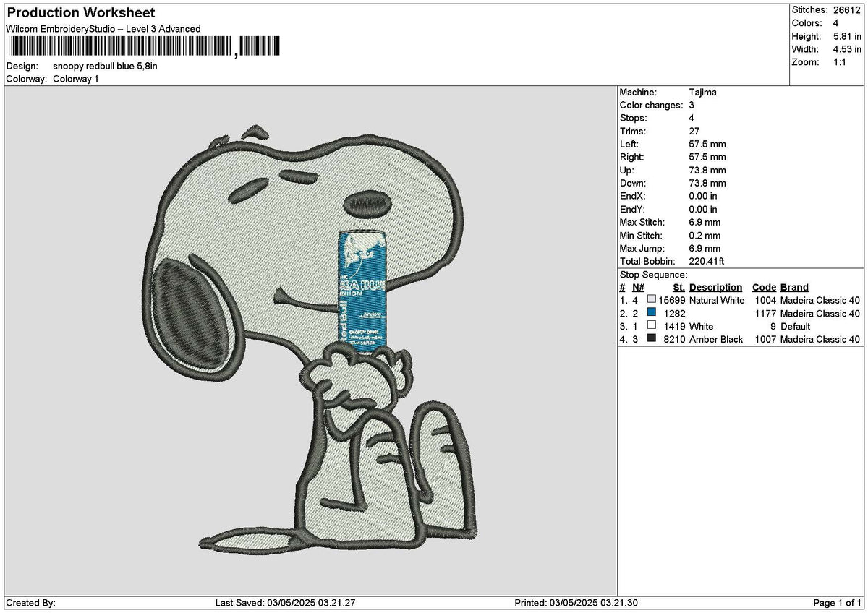Click the Height value 5.81 in
868x613 pixels.
(847, 36)
